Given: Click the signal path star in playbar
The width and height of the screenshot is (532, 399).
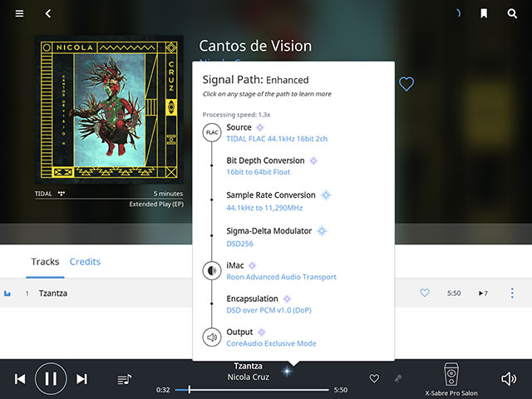Looking at the screenshot, I should click(287, 372).
